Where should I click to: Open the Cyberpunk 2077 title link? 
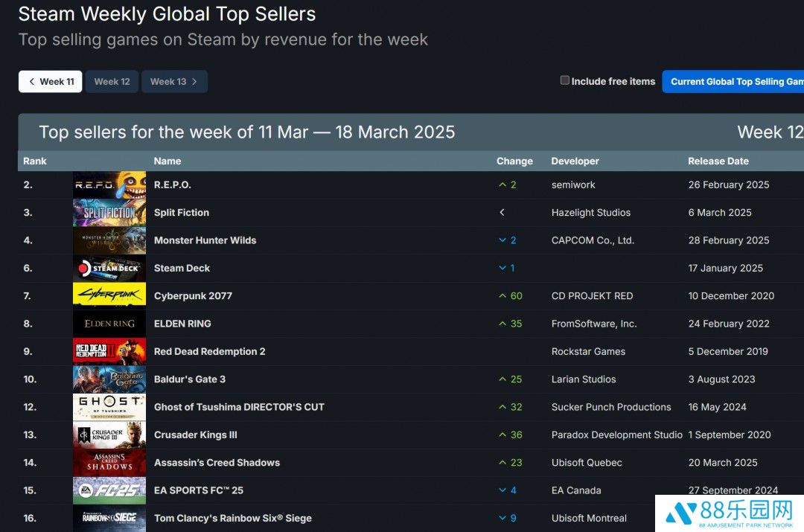pos(194,295)
